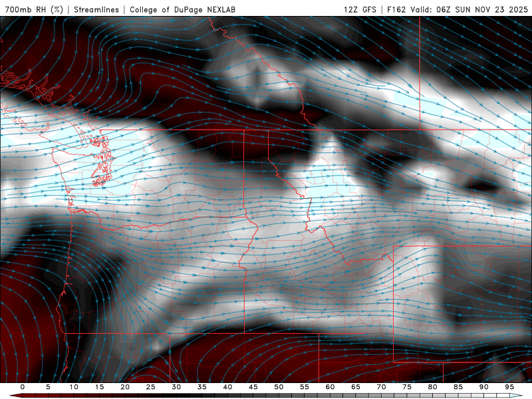This screenshot has width=532, height=399.
Task: Click the colorbar label "40"
Action: pyautogui.click(x=227, y=387)
